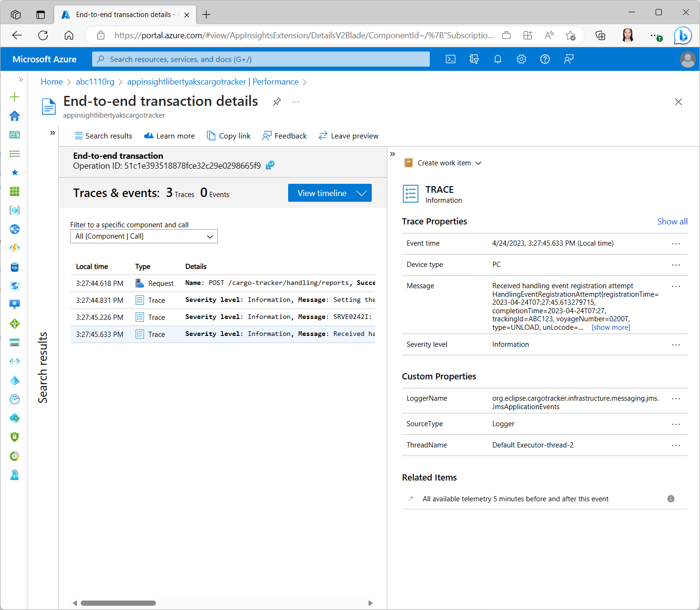Click show more in the Message value

611,327
